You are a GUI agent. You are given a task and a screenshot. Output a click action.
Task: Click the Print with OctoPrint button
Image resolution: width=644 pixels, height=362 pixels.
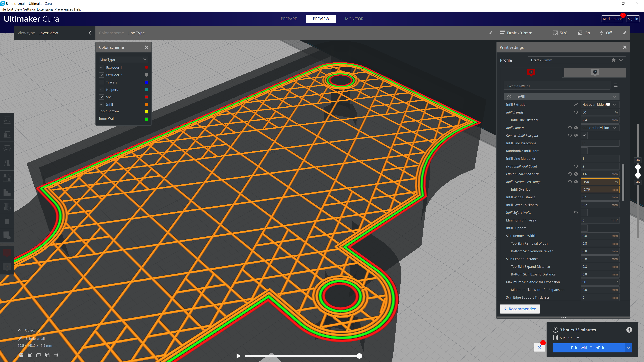point(589,348)
